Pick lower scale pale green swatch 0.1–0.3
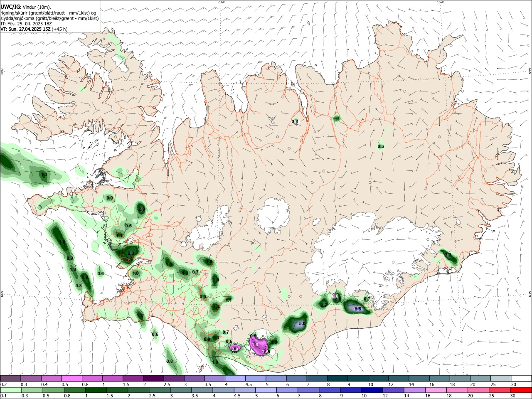Viewport: 532px width, 399px height. pos(11,390)
